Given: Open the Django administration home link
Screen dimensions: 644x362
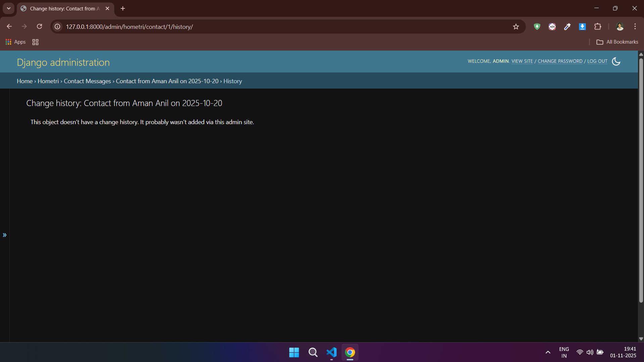Looking at the screenshot, I should click(63, 62).
